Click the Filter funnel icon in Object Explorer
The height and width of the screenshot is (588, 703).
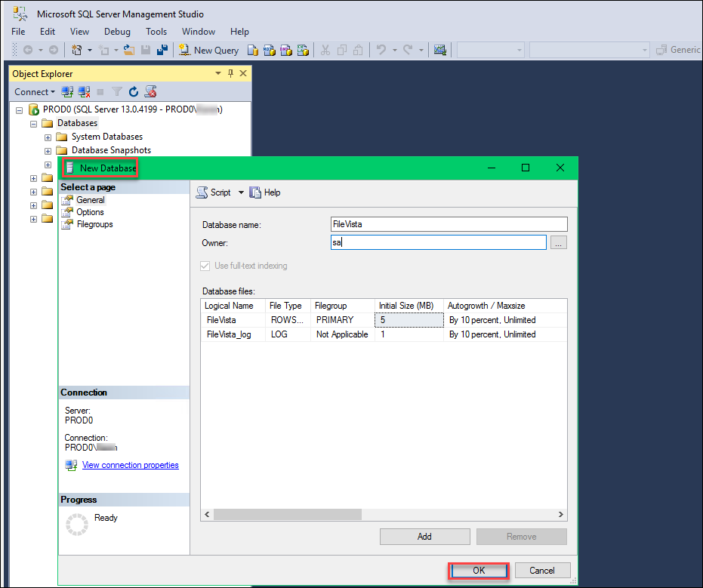(x=117, y=92)
